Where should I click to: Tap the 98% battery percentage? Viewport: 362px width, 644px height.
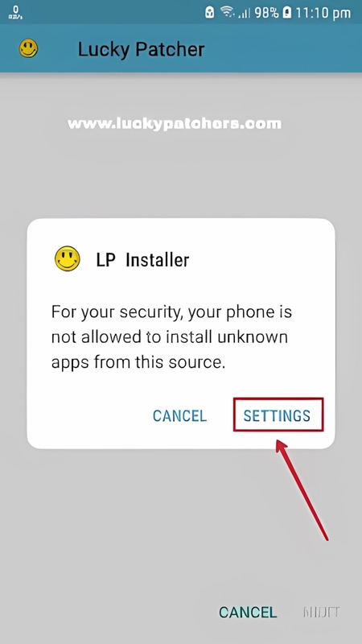pyautogui.click(x=266, y=13)
